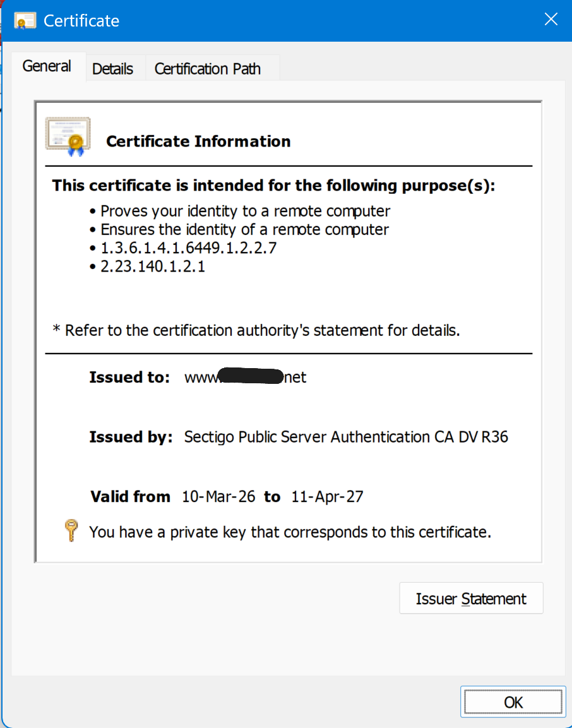This screenshot has height=728, width=572.
Task: Click the 2.23.140.1.2.1 policy OID
Action: pos(153,266)
